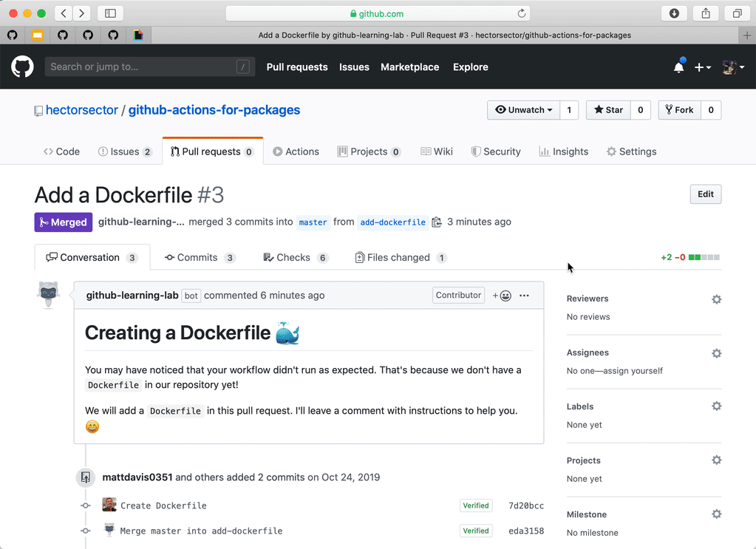Click mattdavis0351's commit avatar
756x549 pixels.
pos(109,505)
